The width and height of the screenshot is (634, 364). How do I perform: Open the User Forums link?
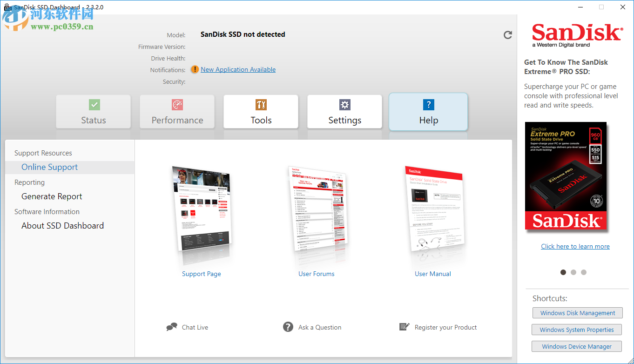[x=317, y=274]
